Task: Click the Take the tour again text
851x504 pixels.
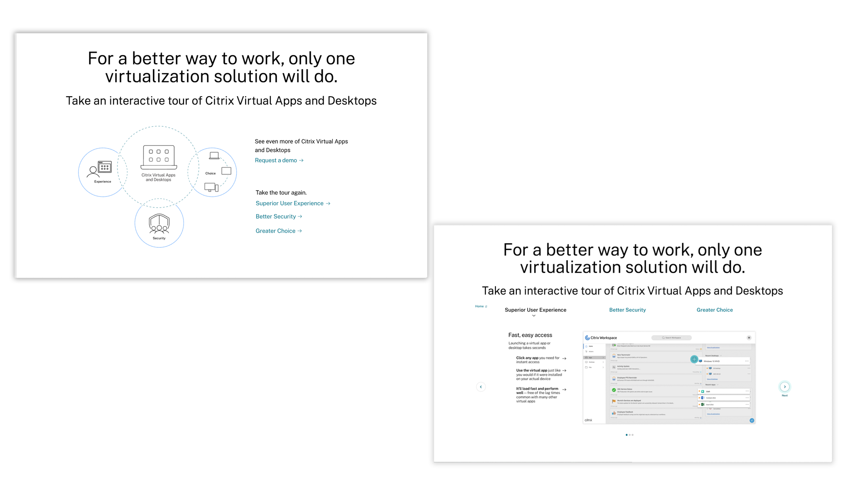Action: tap(281, 193)
